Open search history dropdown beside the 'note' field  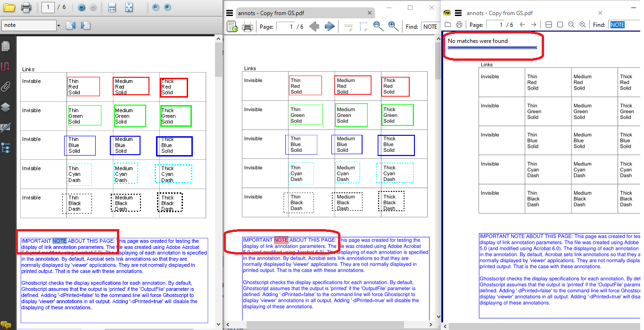[58, 25]
